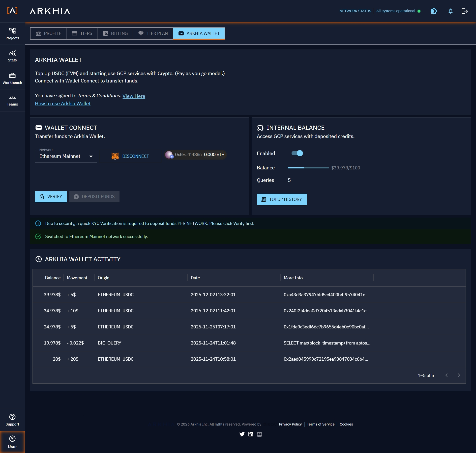Open Support from the sidebar

[12, 419]
